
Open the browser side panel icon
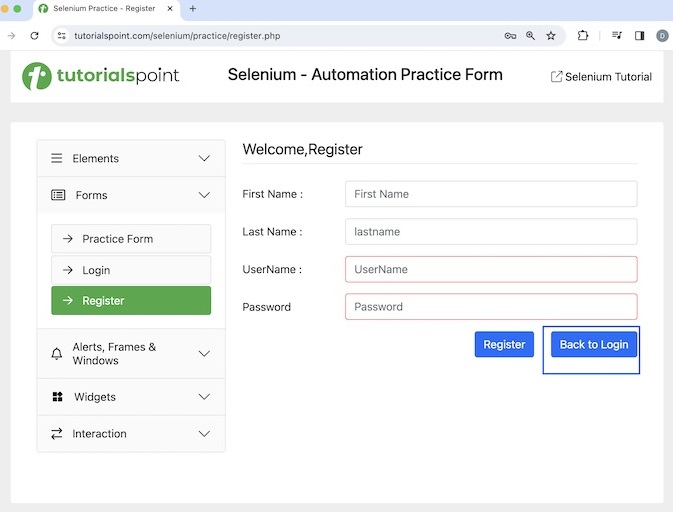639,35
